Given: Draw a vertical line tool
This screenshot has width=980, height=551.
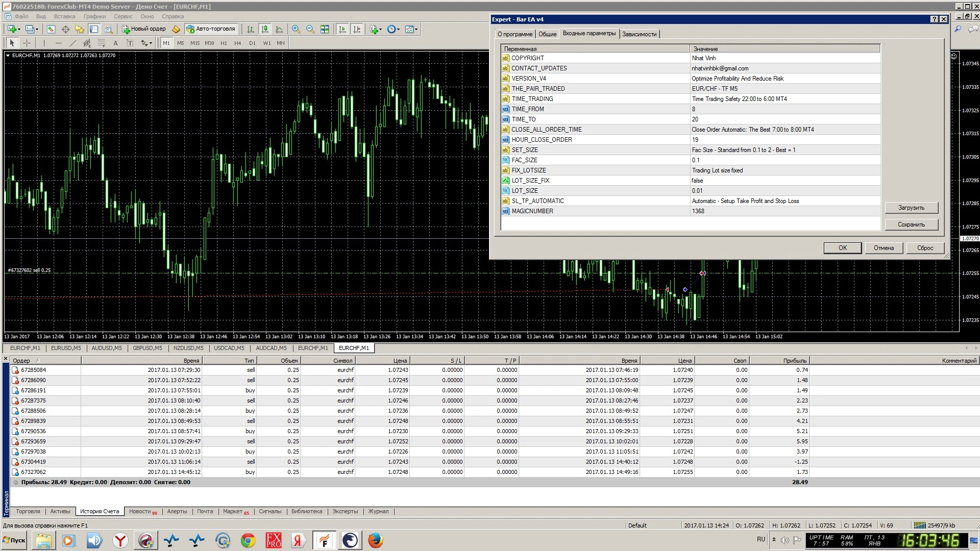Looking at the screenshot, I should coord(44,43).
